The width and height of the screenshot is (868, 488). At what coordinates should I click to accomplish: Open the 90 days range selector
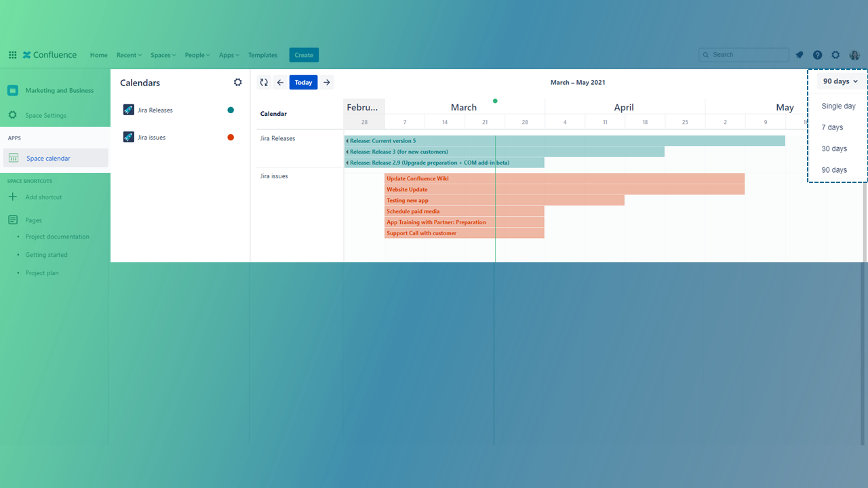click(839, 81)
